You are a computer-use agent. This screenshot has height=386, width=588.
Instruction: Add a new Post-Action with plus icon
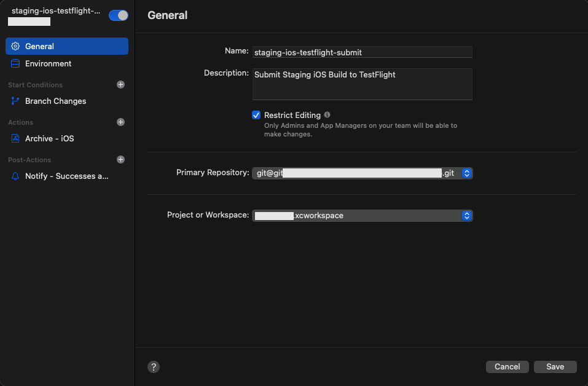(x=120, y=160)
